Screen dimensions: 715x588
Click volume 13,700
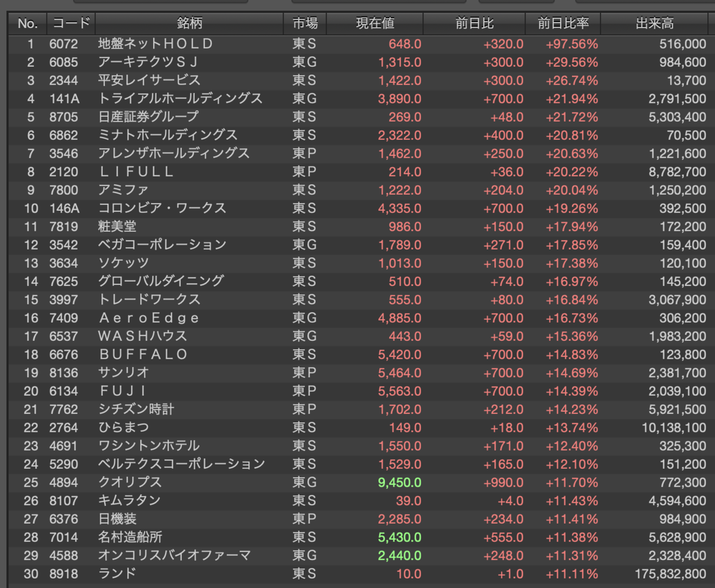[x=687, y=80]
